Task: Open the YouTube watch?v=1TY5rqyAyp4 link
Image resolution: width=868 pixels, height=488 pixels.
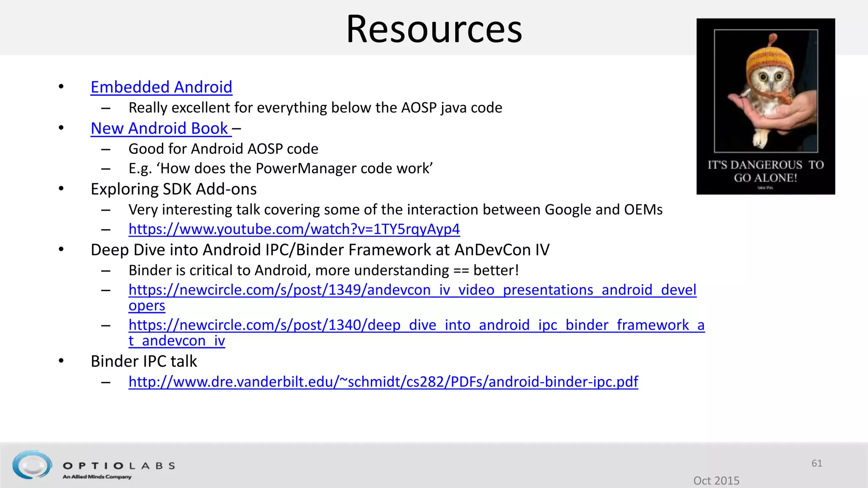Action: [x=294, y=229]
